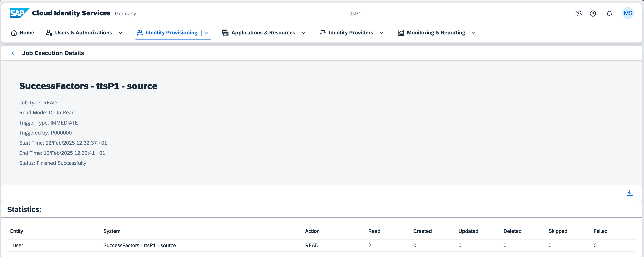This screenshot has height=257, width=644.
Task: Open notifications bell
Action: pos(609,14)
